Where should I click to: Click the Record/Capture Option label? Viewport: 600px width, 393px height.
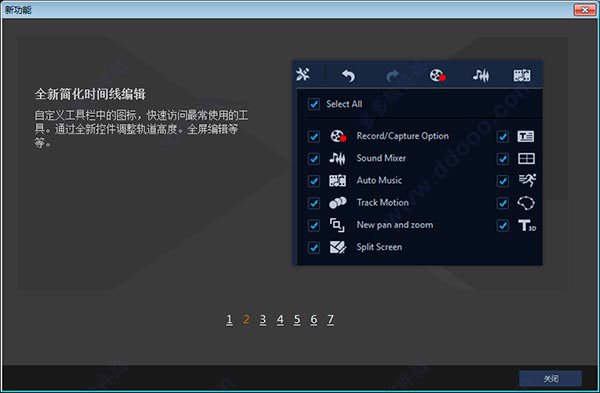click(403, 136)
